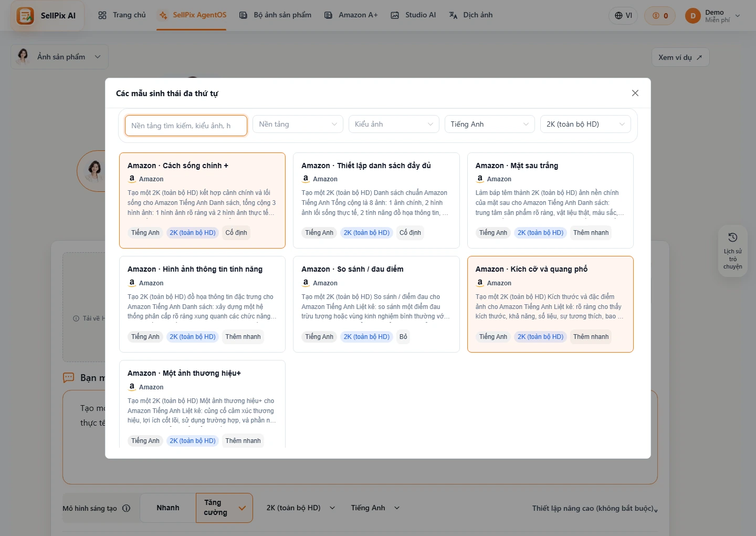756x536 pixels.
Task: Click the Amazon A+ nav icon
Action: click(x=328, y=15)
